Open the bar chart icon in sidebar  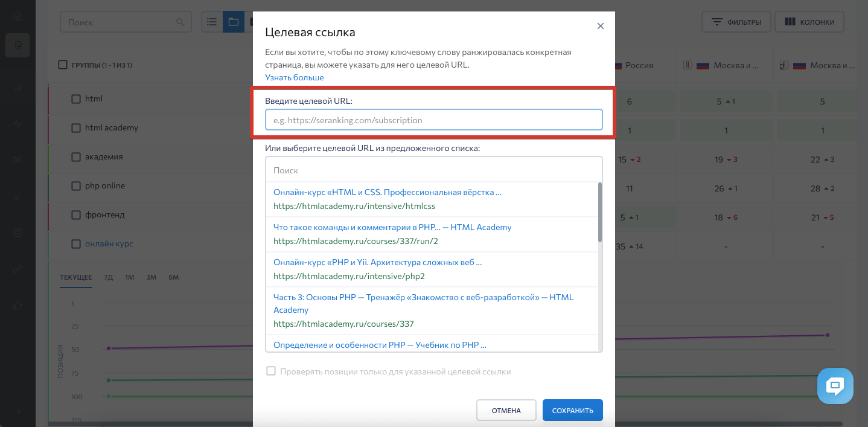tap(18, 88)
